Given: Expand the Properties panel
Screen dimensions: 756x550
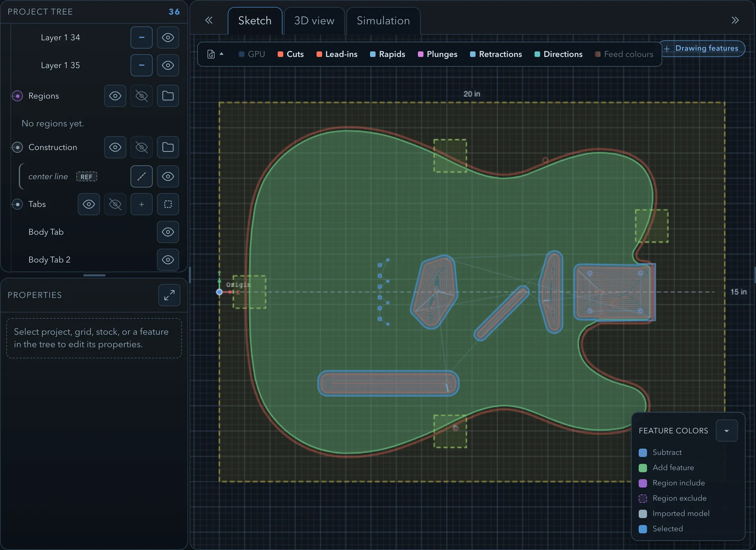Looking at the screenshot, I should 169,295.
